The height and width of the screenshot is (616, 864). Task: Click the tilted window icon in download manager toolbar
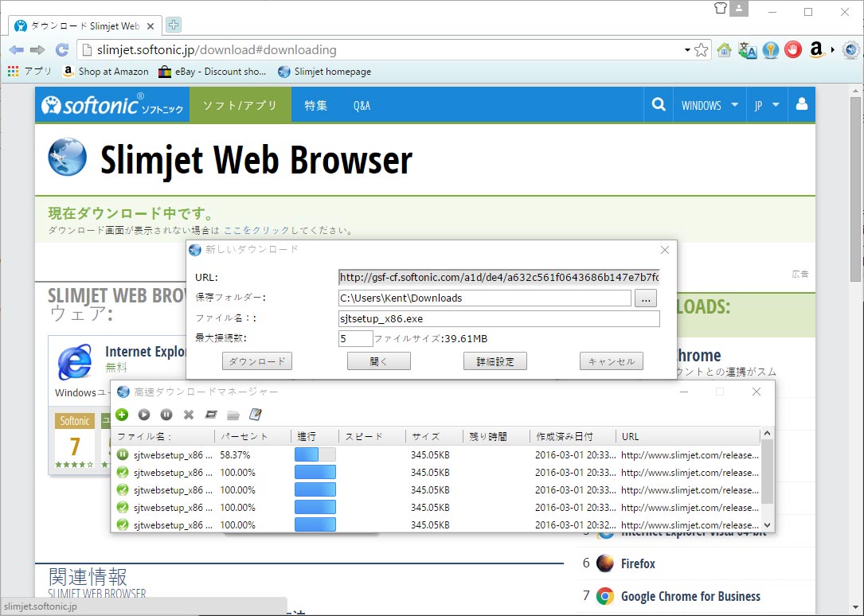click(x=211, y=415)
